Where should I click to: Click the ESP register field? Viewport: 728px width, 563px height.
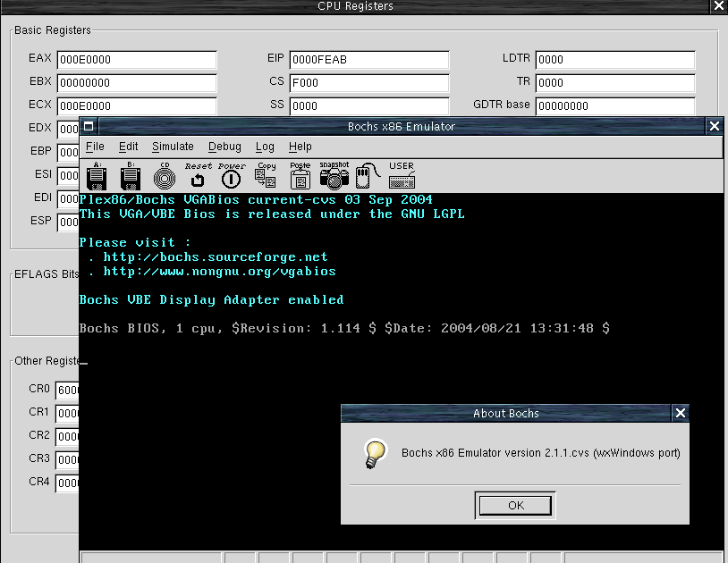[68, 223]
